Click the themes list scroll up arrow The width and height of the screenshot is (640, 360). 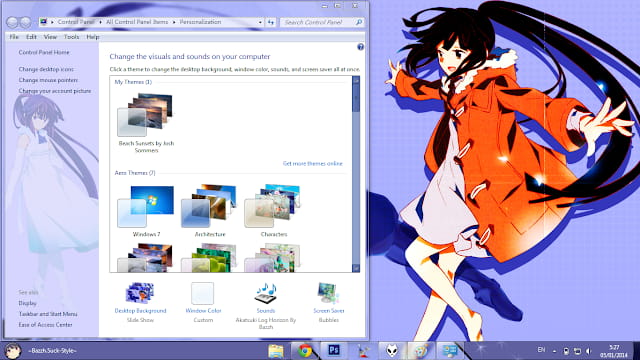(x=356, y=80)
